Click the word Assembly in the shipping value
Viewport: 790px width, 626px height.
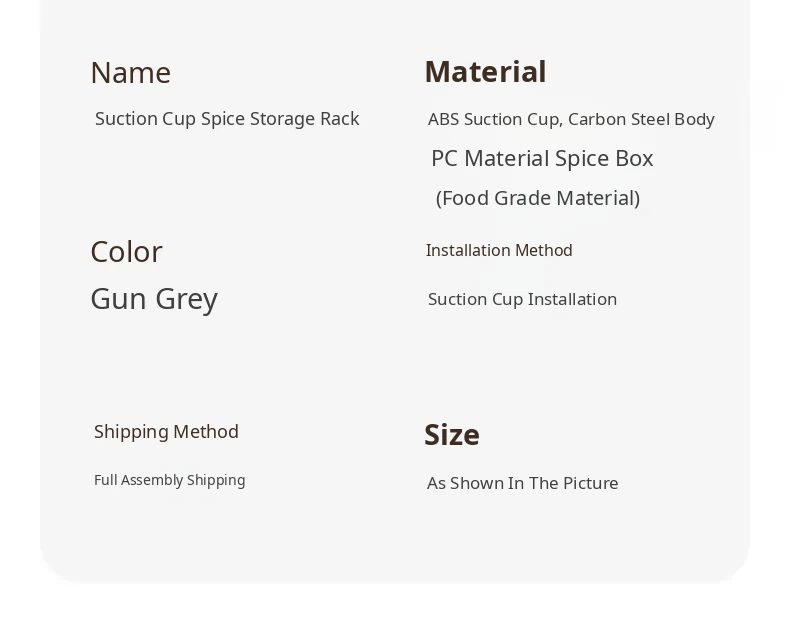[154, 480]
